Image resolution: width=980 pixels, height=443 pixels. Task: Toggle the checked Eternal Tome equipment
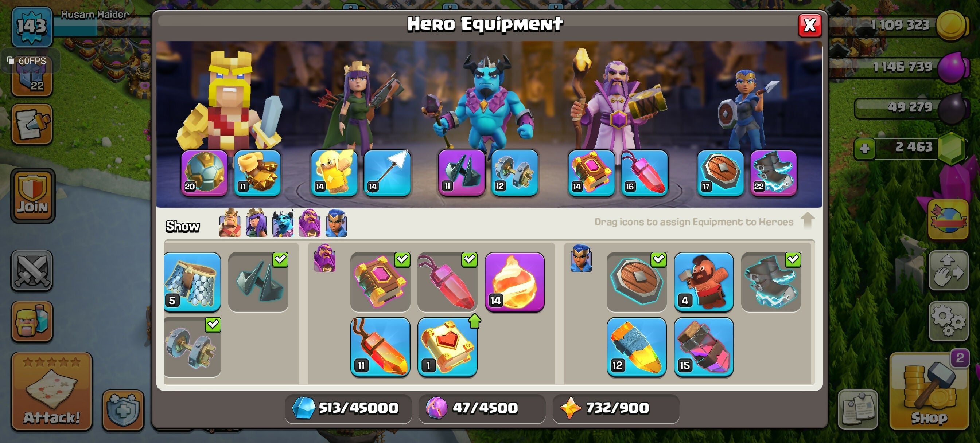[380, 282]
